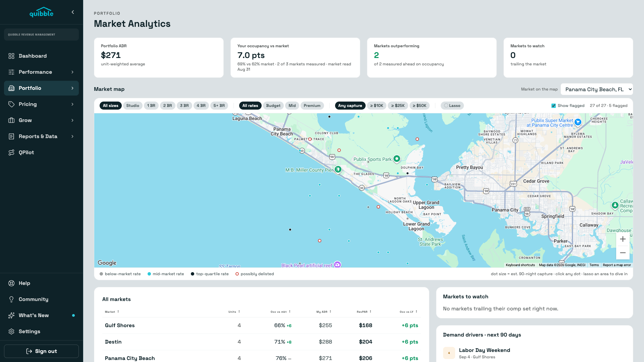Filter capture to ≥ $50K
Image resolution: width=644 pixels, height=362 pixels.
[x=419, y=106]
